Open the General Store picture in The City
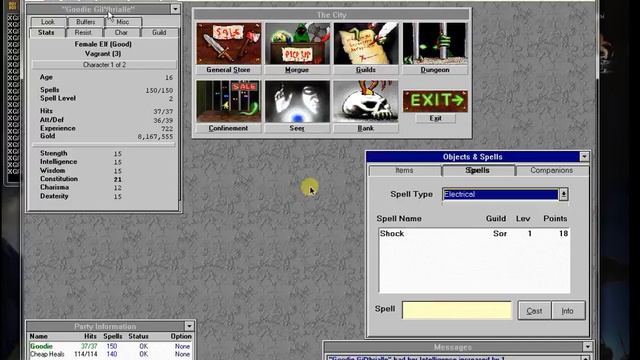Screen dimensions: 640x360 coord(229,44)
